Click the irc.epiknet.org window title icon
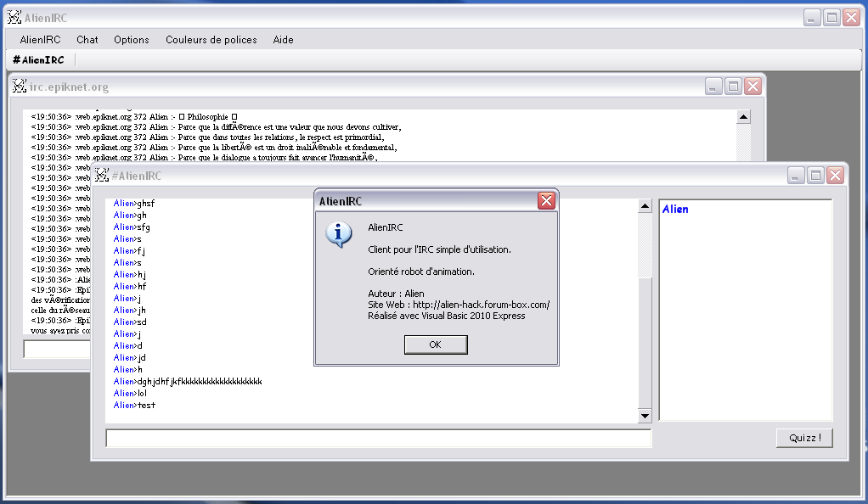The image size is (868, 504). click(x=20, y=87)
